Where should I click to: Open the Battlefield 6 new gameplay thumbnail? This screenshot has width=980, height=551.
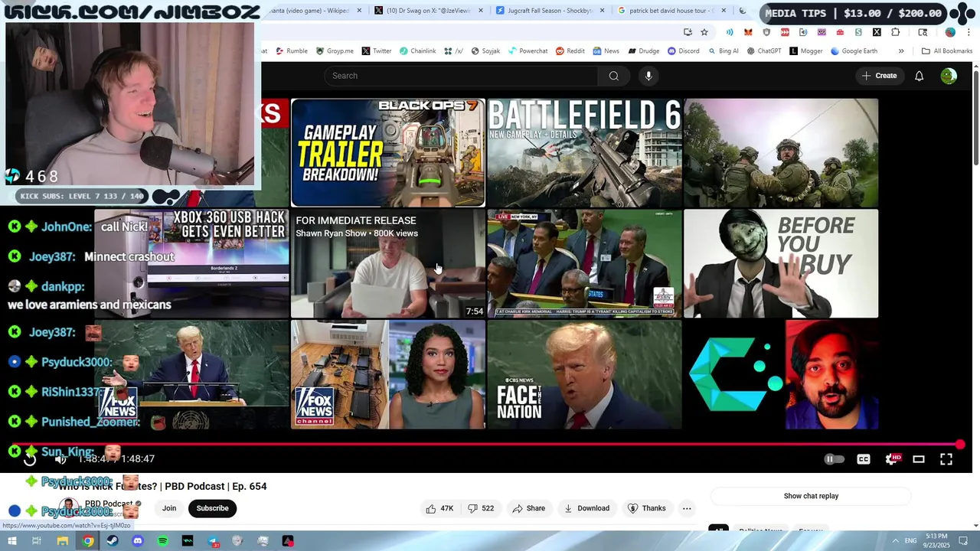click(584, 152)
